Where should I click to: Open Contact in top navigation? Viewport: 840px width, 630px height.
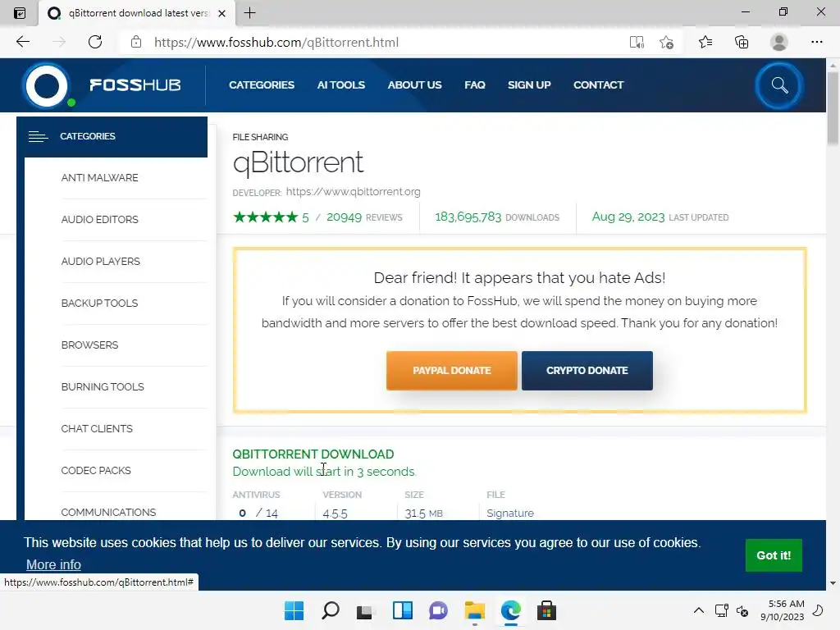(598, 85)
